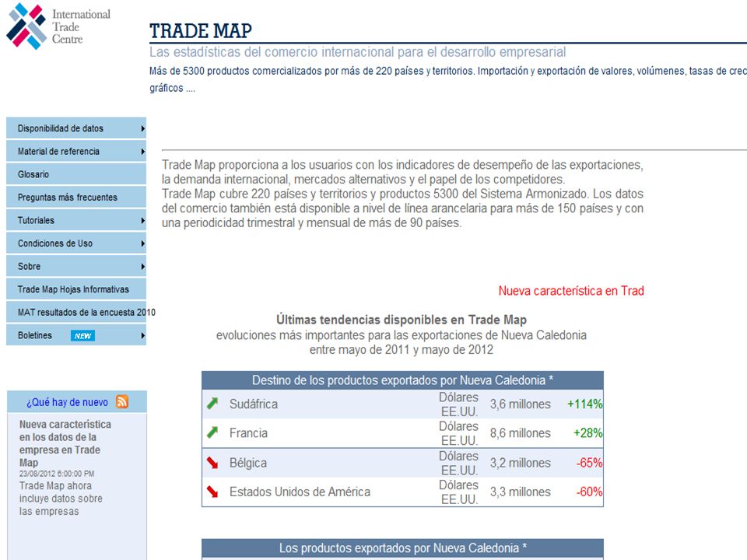The width and height of the screenshot is (747, 560).
Task: Click the 3,2 millones value
Action: pyautogui.click(x=521, y=463)
